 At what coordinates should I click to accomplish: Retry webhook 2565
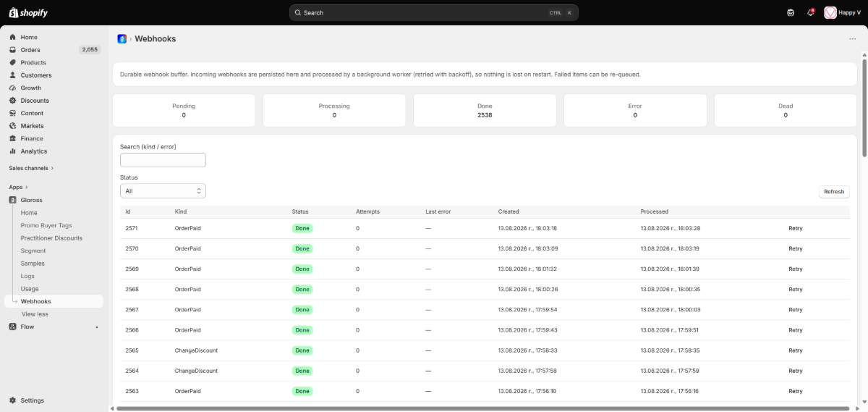[x=796, y=350]
